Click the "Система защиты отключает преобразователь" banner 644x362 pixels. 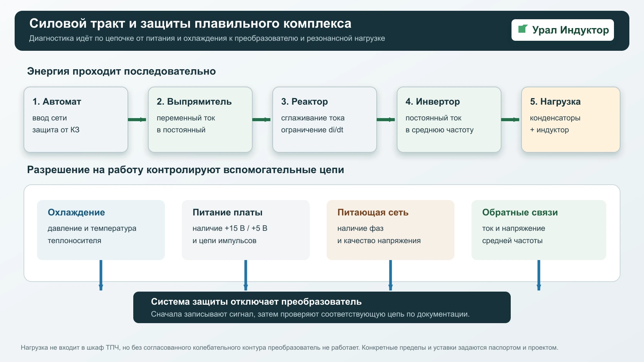point(322,307)
